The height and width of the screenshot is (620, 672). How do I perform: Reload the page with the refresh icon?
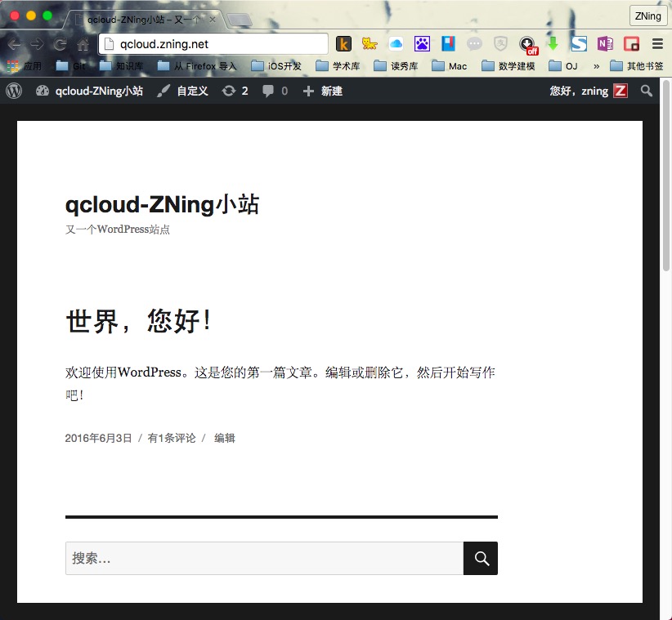point(60,43)
